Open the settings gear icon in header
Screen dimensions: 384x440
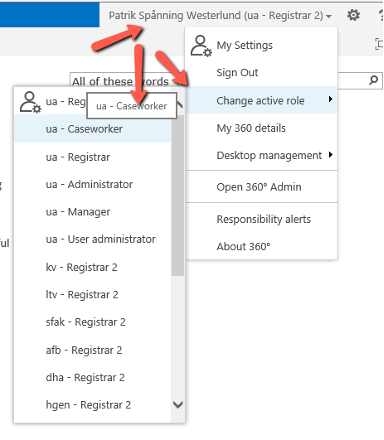click(x=353, y=15)
